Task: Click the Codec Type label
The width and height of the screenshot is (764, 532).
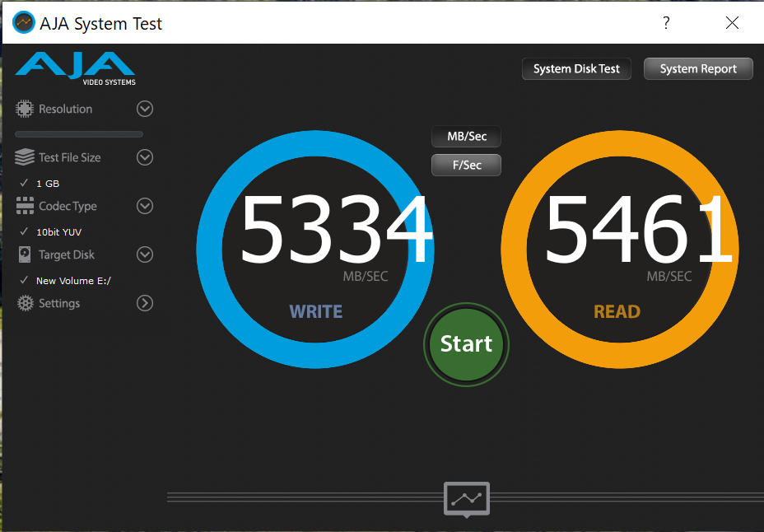Action: 68,206
